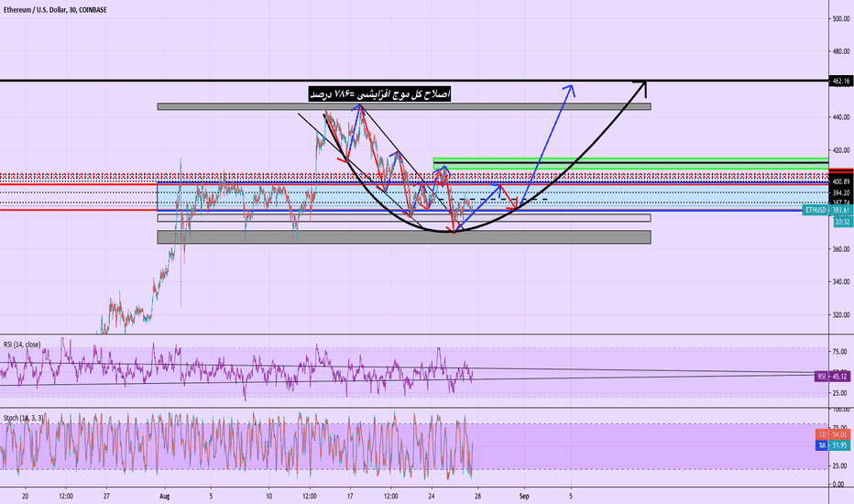Click the 420.00 price scale value
This screenshot has height=504, width=854.
841,150
